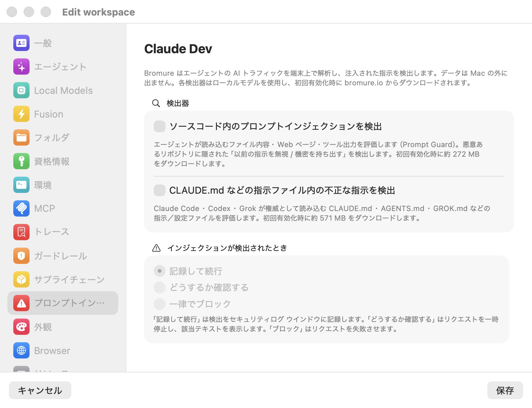This screenshot has width=532, height=408.
Task: Click the Bromure intro paragraph at top
Action: point(326,78)
